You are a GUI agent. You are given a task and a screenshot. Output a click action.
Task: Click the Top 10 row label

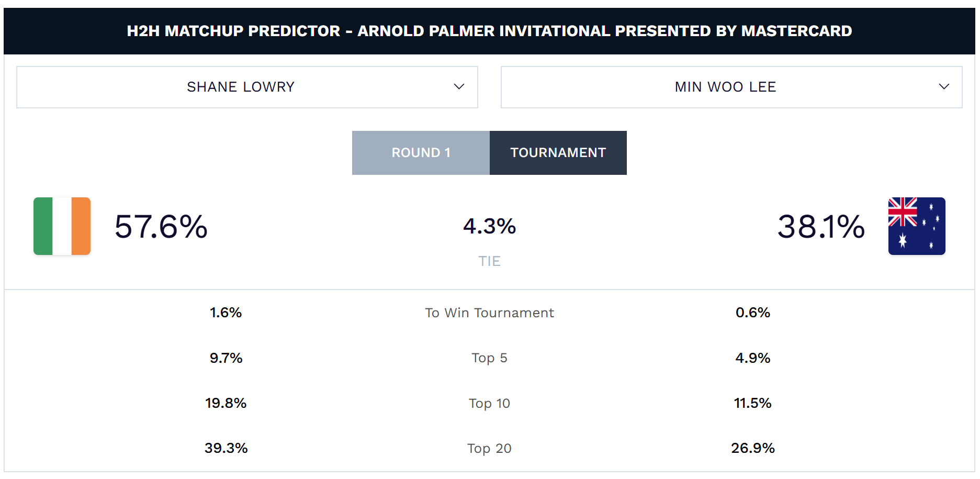pos(489,404)
